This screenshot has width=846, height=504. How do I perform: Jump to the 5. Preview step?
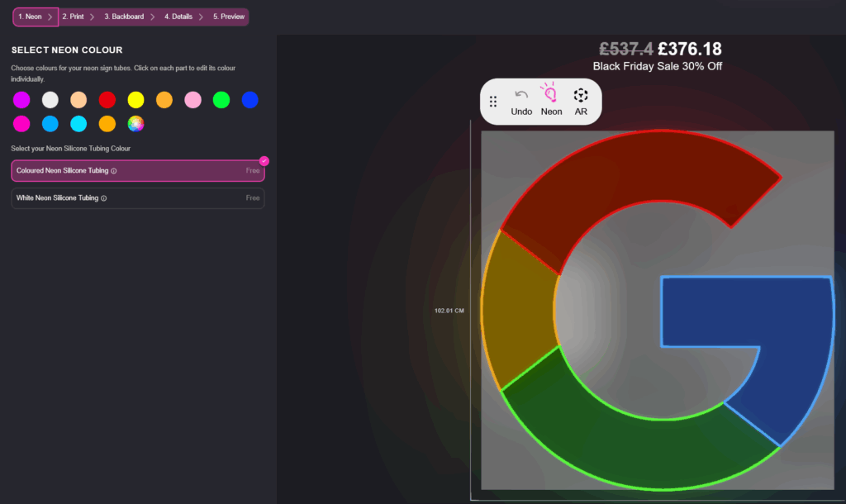tap(229, 17)
